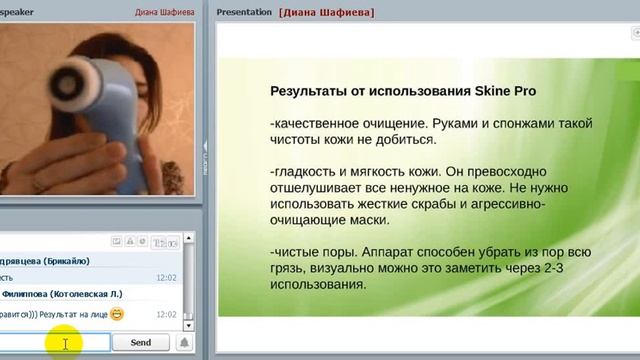Click slide line 'использовать жесткие скрабы и агрессивно-'
The image size is (640, 360).
408,204
